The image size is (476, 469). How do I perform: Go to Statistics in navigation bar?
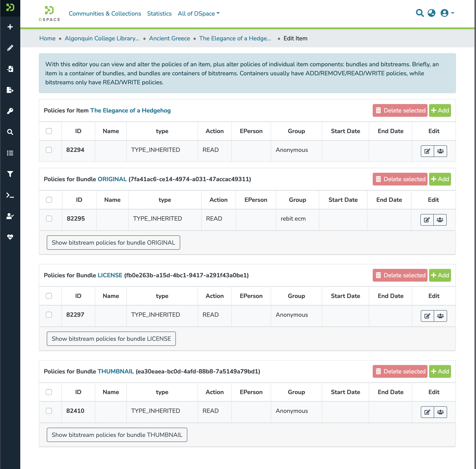tap(159, 14)
